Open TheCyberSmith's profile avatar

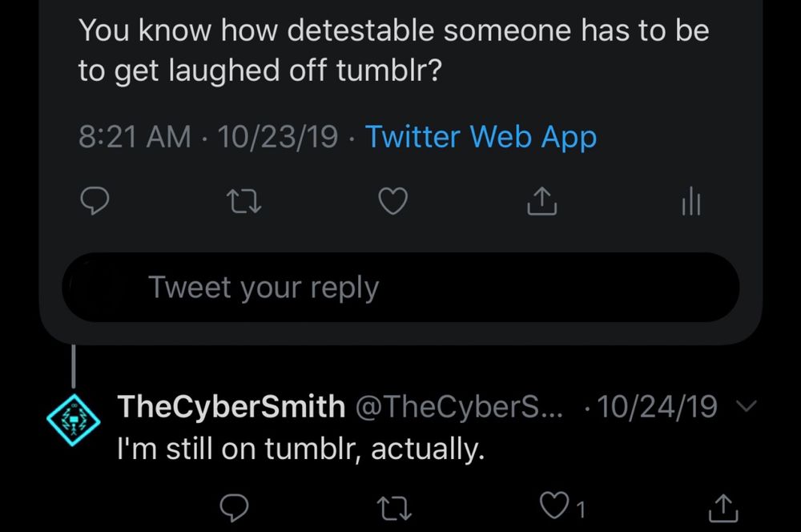click(72, 421)
